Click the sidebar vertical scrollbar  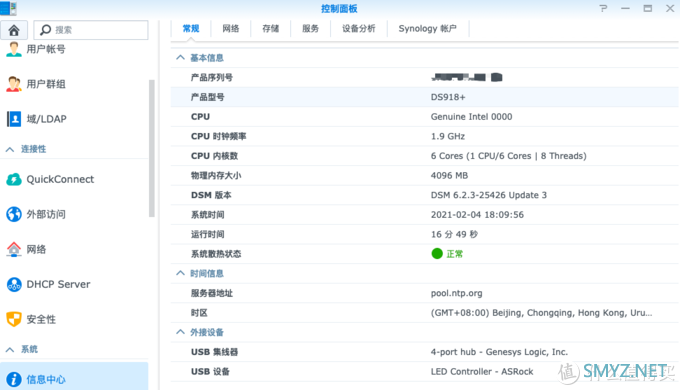pyautogui.click(x=152, y=148)
